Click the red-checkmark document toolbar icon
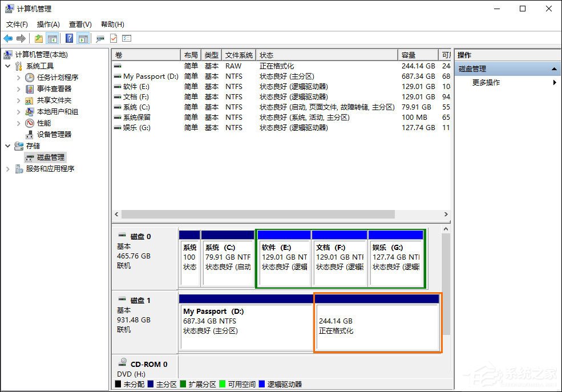 (114, 38)
